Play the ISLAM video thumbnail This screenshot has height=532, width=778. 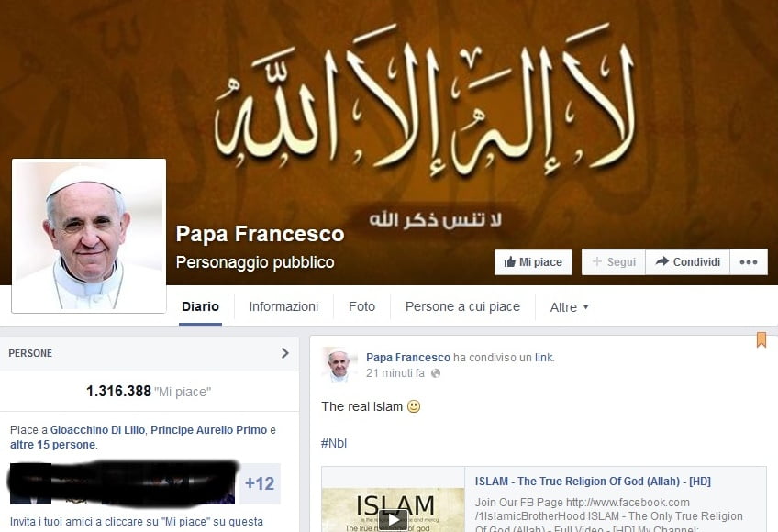pyautogui.click(x=393, y=518)
